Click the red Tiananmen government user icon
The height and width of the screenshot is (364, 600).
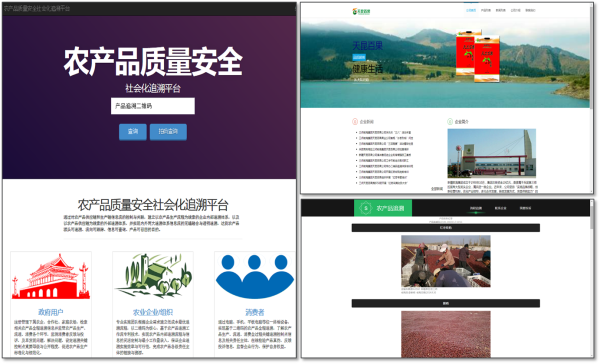coord(51,276)
